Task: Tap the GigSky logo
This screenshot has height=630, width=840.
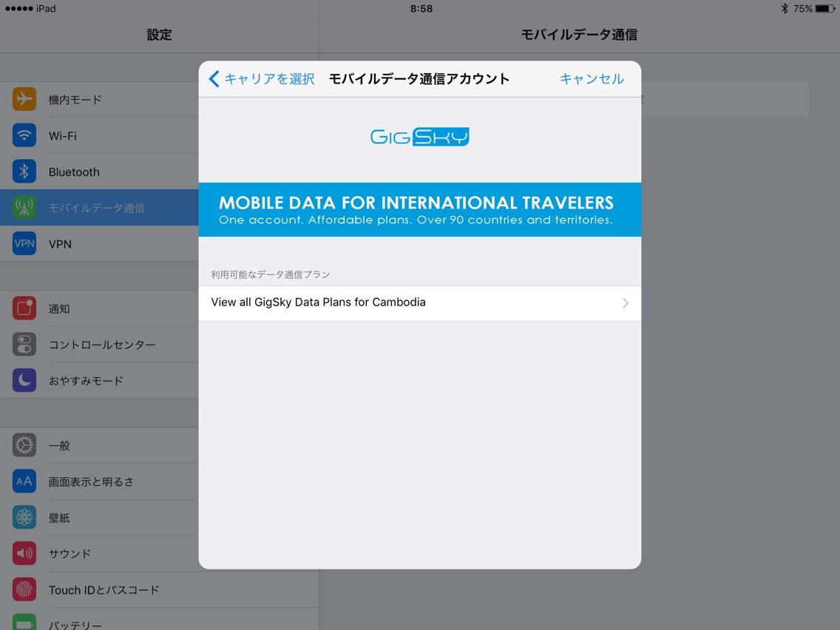Action: point(419,137)
